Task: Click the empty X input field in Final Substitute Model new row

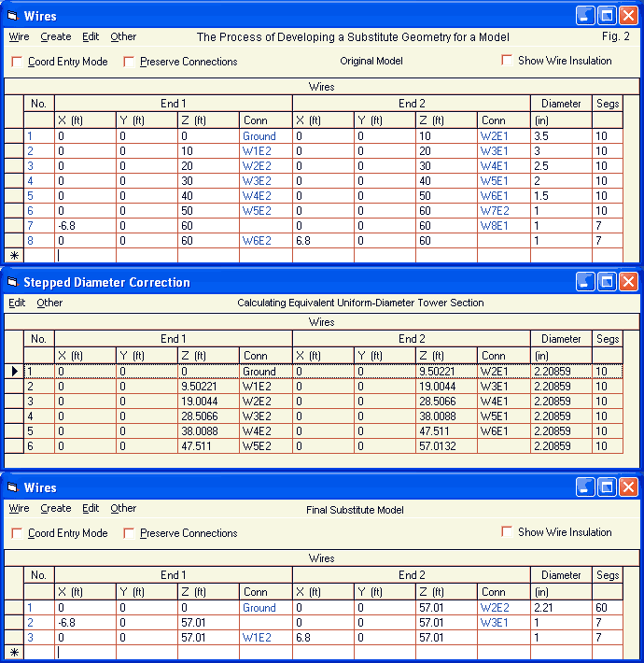Action: tap(86, 653)
